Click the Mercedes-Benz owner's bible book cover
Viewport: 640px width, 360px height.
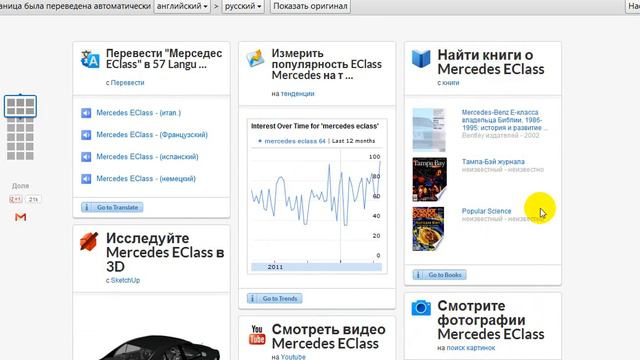point(429,130)
